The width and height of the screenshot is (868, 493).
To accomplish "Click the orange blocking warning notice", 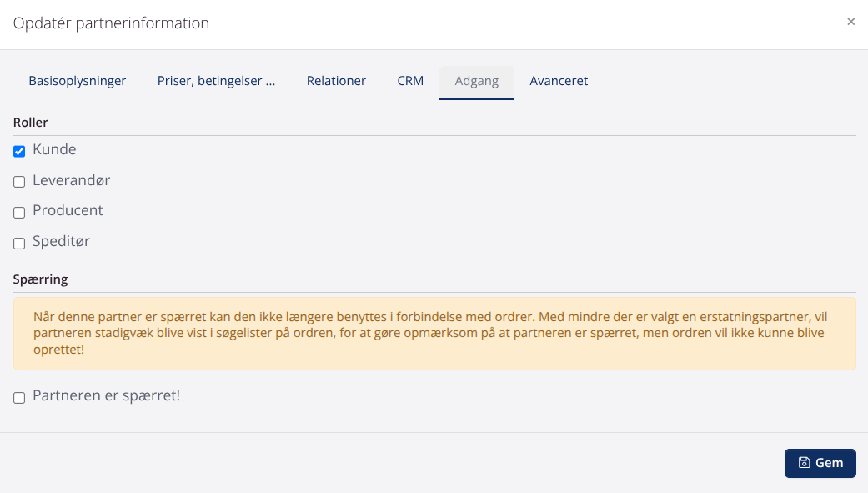I will 434,334.
